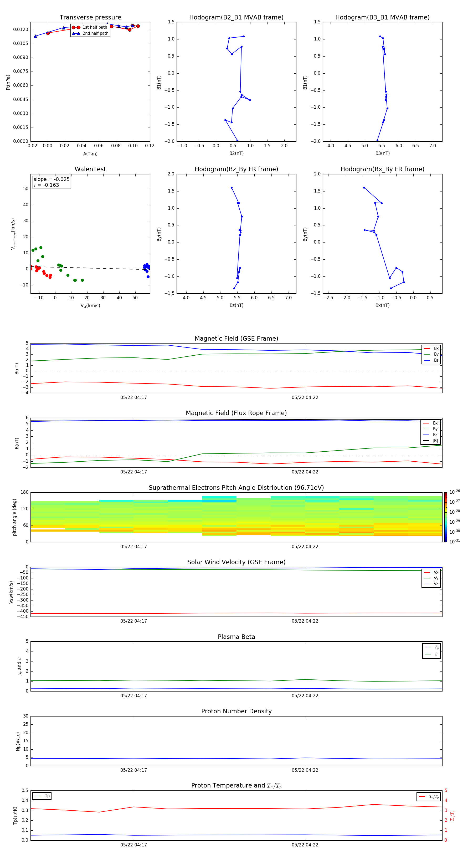Select the 'Hodogram(B2_B1 MVAB frame)' title
The height and width of the screenshot is (868, 473).
[x=236, y=18]
